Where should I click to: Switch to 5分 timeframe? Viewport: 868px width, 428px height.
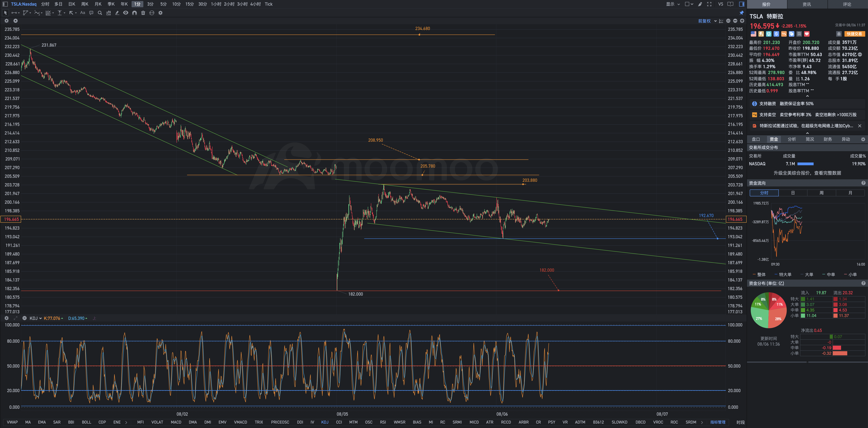click(163, 4)
